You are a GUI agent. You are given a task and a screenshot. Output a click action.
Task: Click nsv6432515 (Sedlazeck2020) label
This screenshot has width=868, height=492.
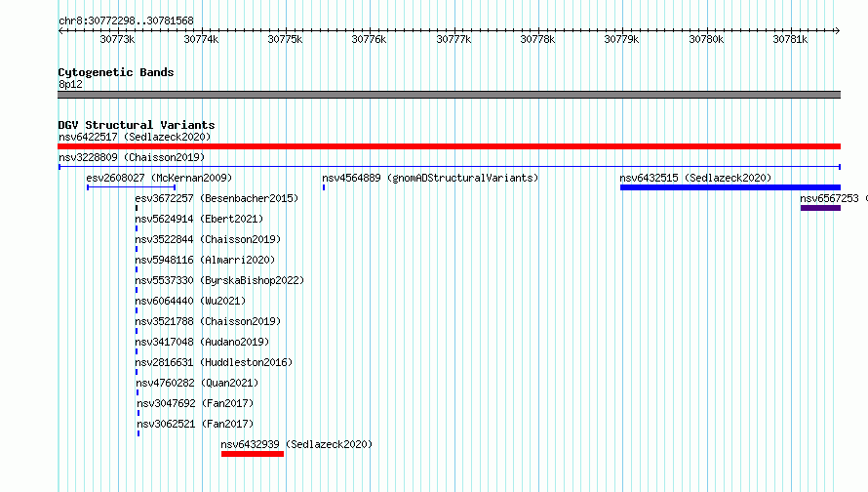(x=695, y=178)
